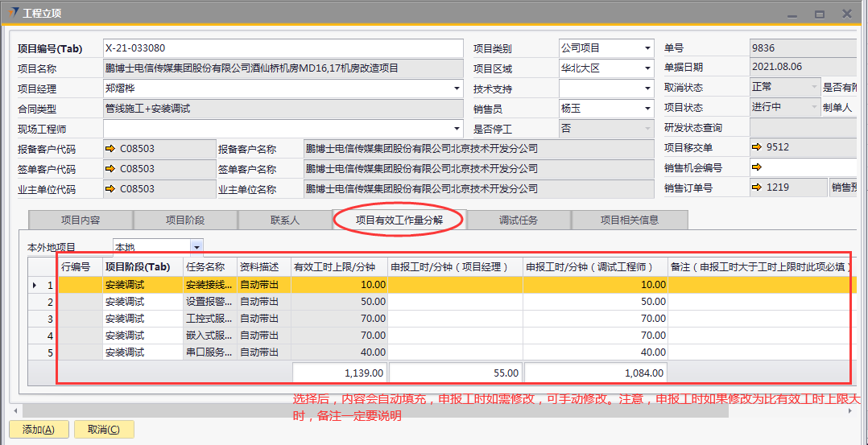Open the 销售员 dropdown list
The height and width of the screenshot is (445, 868).
647,109
